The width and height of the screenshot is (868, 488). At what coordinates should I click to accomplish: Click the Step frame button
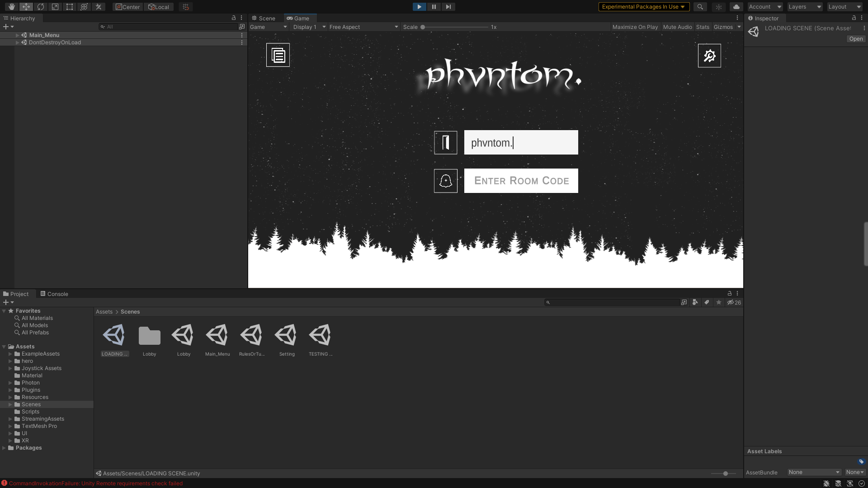tap(448, 7)
